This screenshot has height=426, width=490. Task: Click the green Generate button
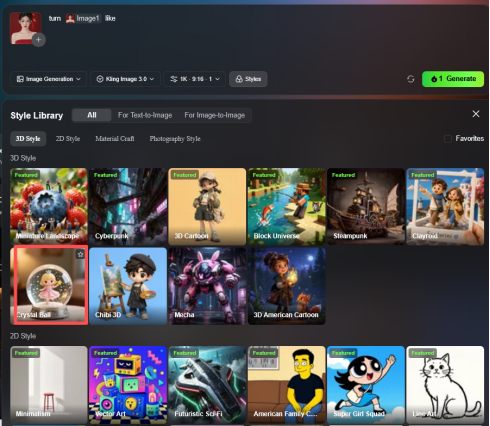453,79
